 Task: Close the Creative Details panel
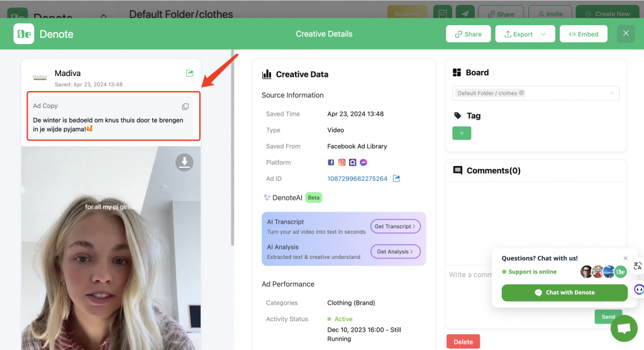[626, 33]
